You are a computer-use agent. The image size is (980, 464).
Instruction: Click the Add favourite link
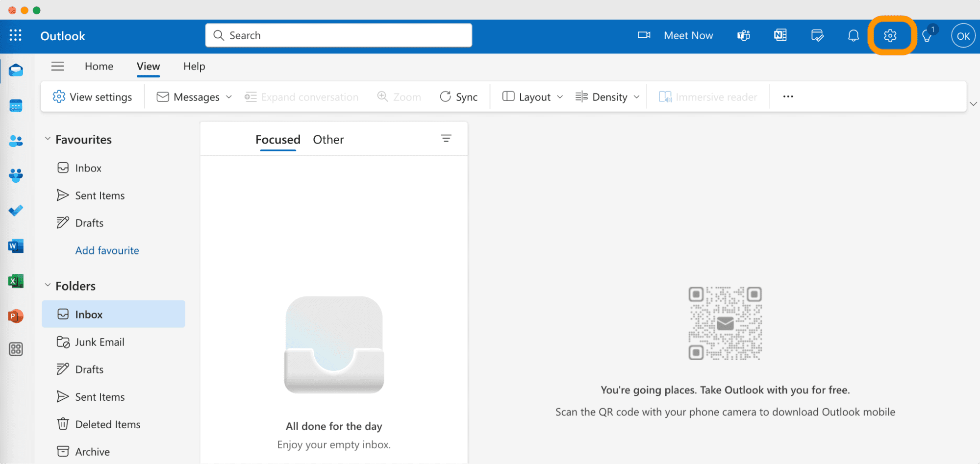pos(107,250)
